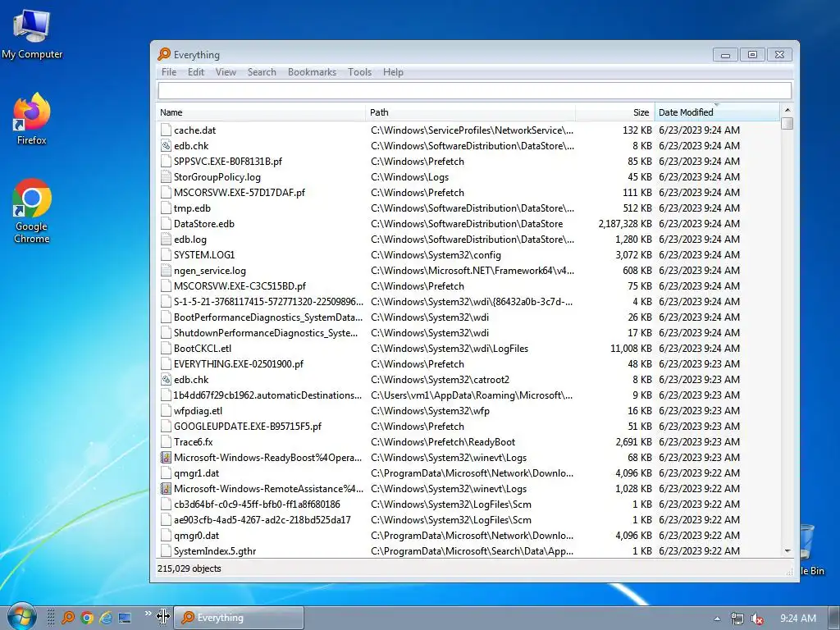Select the Firefox desktop shortcut
The image size is (840, 630).
32,119
